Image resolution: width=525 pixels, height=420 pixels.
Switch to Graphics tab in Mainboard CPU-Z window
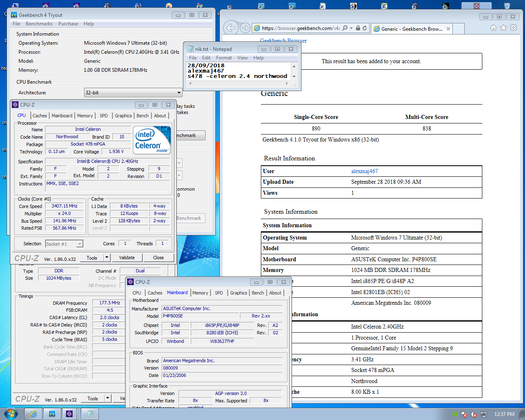239,293
